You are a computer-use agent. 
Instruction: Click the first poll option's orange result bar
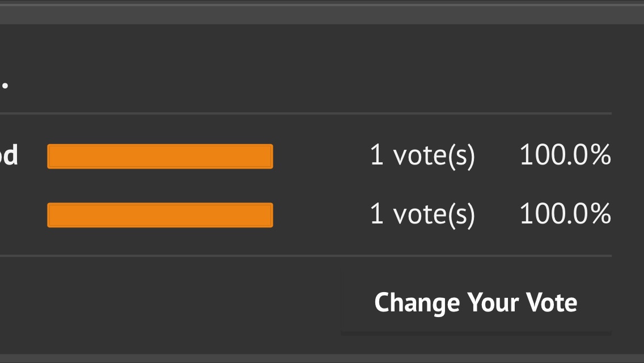160,157
